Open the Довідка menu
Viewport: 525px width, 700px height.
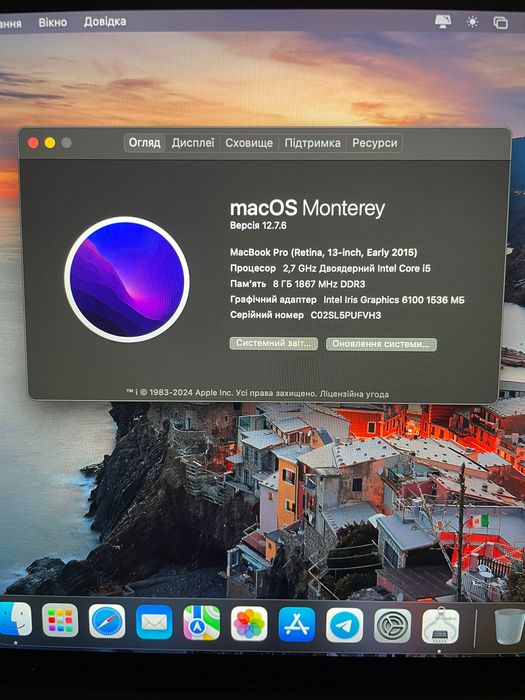(x=105, y=21)
